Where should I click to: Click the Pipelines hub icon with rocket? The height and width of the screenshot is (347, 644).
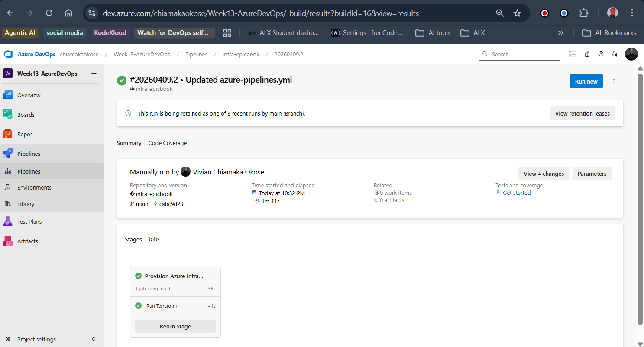click(x=8, y=154)
